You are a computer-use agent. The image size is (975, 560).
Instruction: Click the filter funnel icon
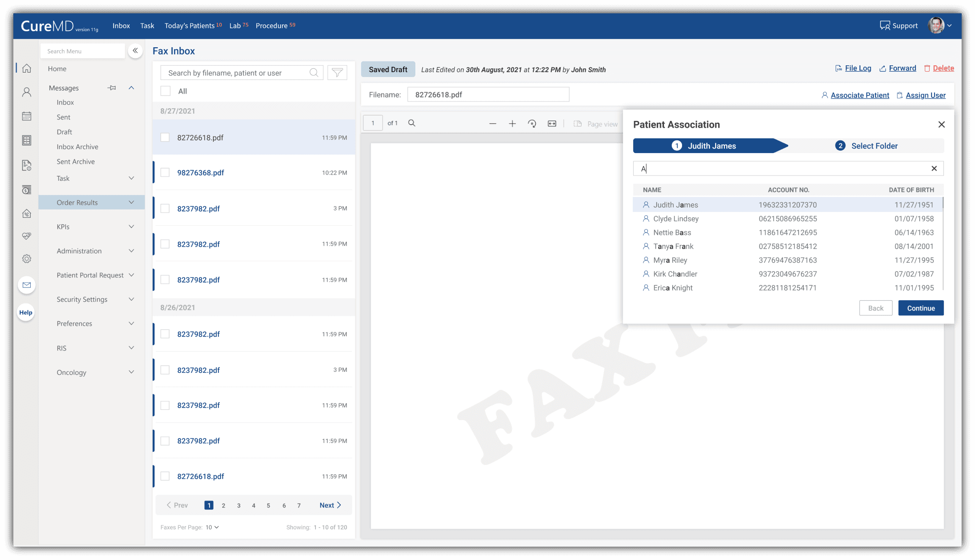point(337,73)
